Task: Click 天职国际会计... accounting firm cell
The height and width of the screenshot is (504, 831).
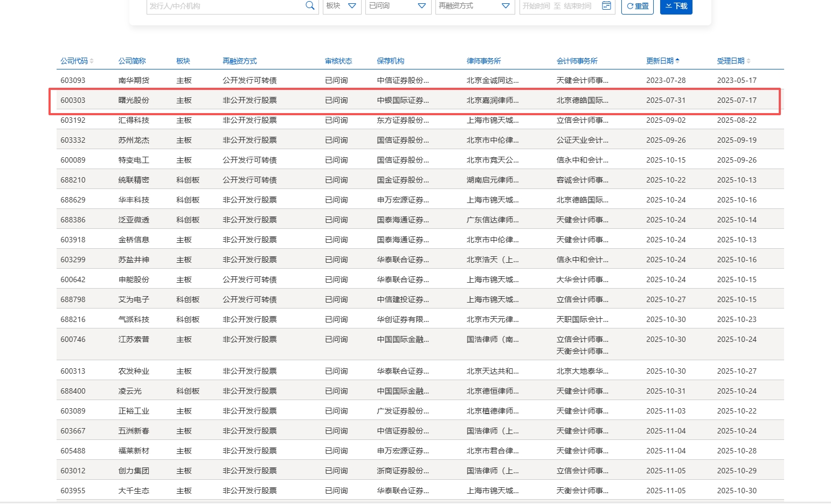Action: tap(583, 319)
